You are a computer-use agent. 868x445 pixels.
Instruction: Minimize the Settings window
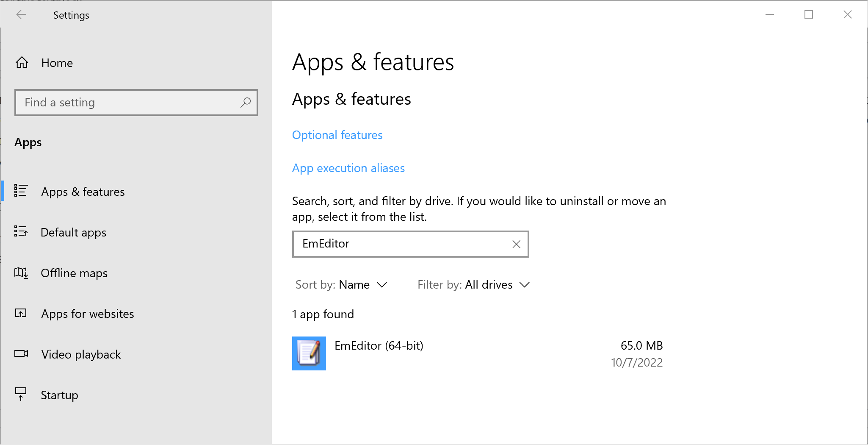(770, 14)
